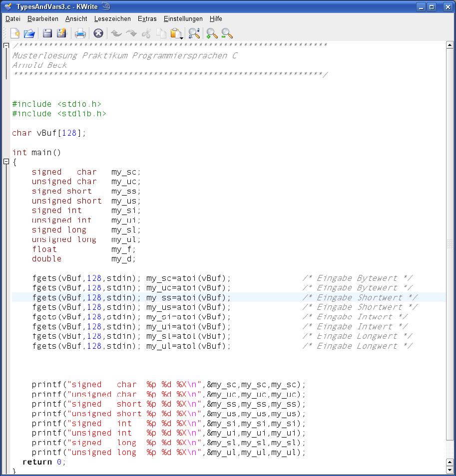Click the 'unsigned int my_ui;' declaration
456x476 pixels.
[86, 221]
